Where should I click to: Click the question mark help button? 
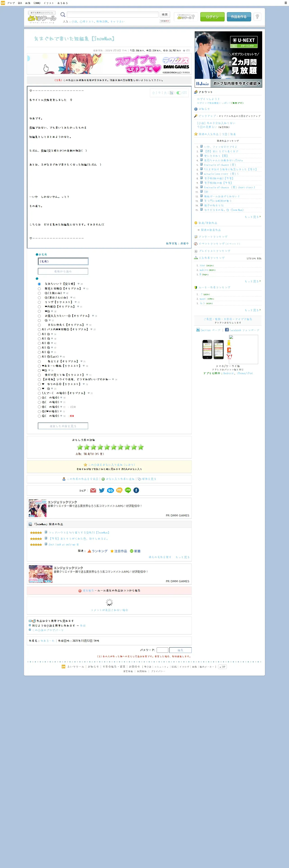coord(257,16)
